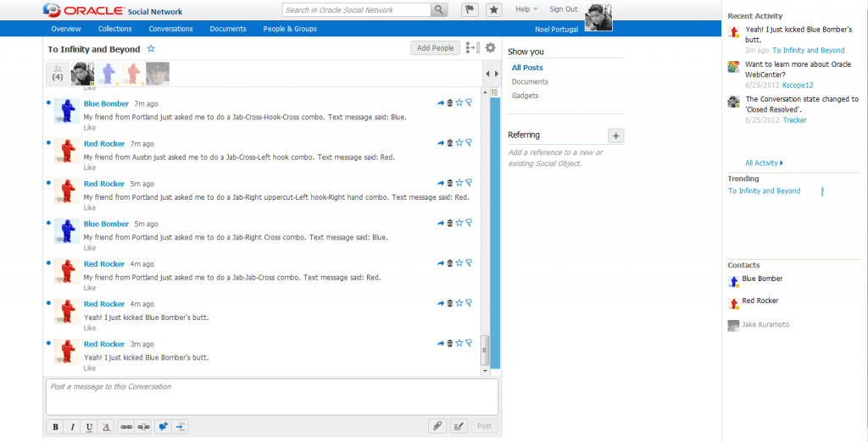Delete Red Rocker's 3m ago post
The height and width of the screenshot is (442, 868).
pyautogui.click(x=450, y=343)
